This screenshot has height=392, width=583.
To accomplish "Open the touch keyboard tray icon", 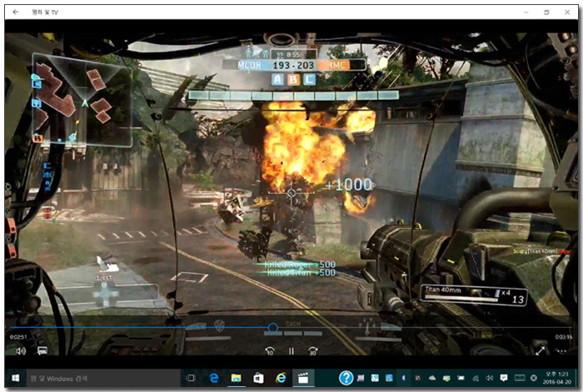I will click(x=520, y=378).
